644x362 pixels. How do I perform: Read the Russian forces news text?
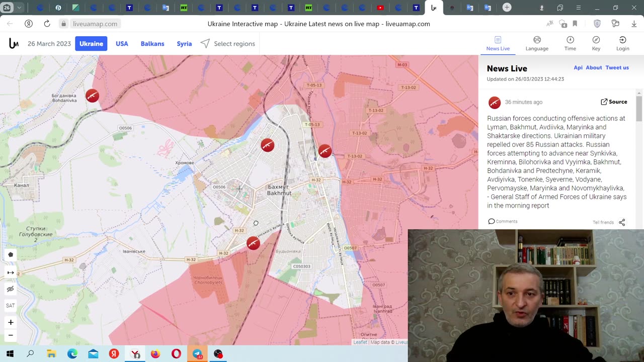point(557,162)
